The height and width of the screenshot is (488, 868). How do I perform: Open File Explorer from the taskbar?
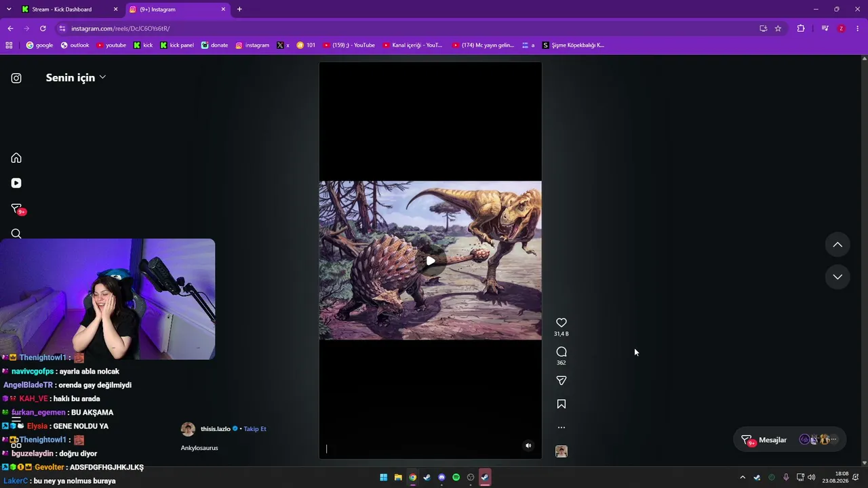398,477
